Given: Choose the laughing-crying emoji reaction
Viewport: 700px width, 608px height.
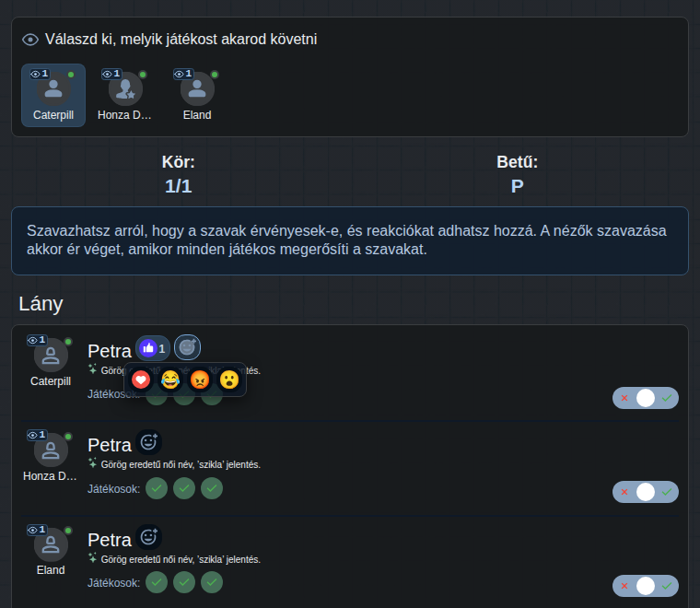Looking at the screenshot, I should pos(170,380).
